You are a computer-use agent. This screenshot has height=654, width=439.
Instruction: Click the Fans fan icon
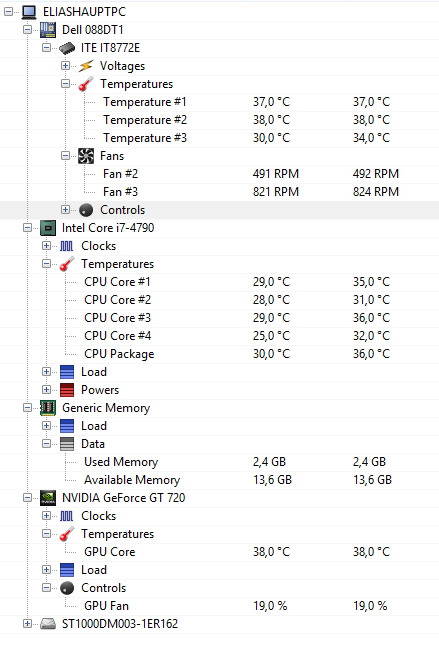[x=86, y=156]
